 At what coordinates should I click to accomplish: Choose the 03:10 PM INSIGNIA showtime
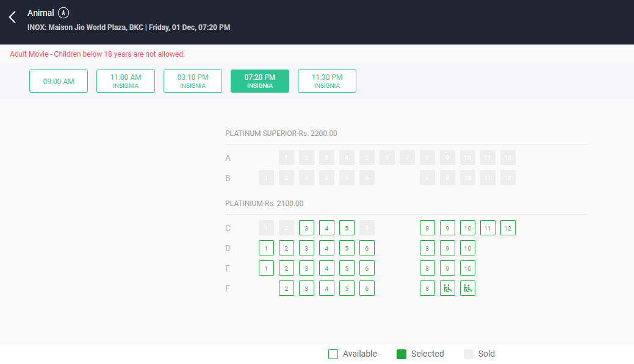[x=192, y=80]
